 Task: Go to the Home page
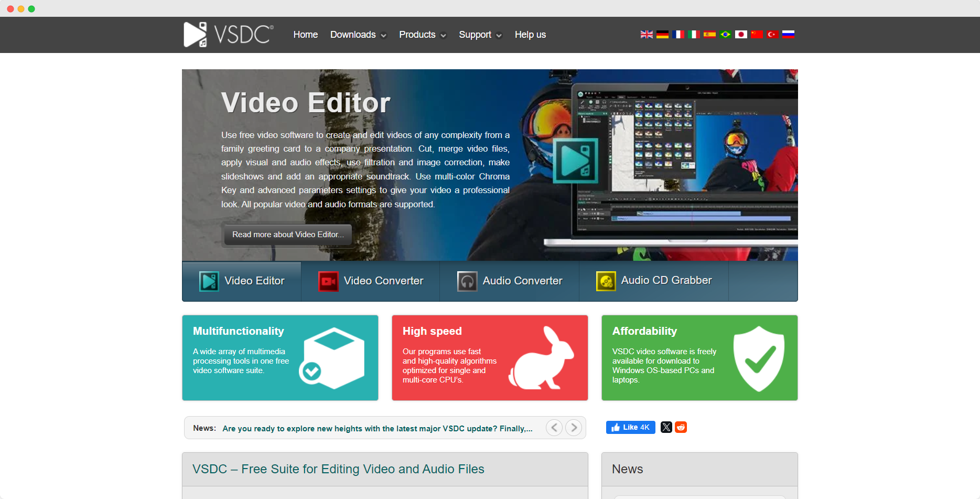click(306, 35)
